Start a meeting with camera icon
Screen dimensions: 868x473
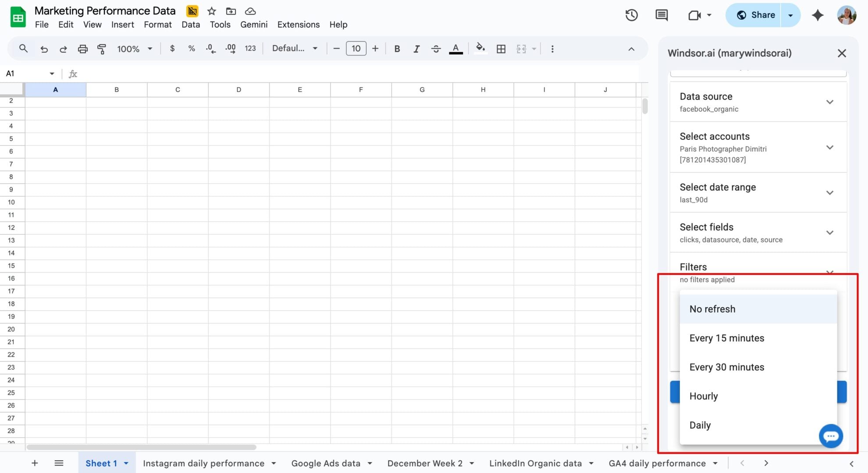[695, 15]
